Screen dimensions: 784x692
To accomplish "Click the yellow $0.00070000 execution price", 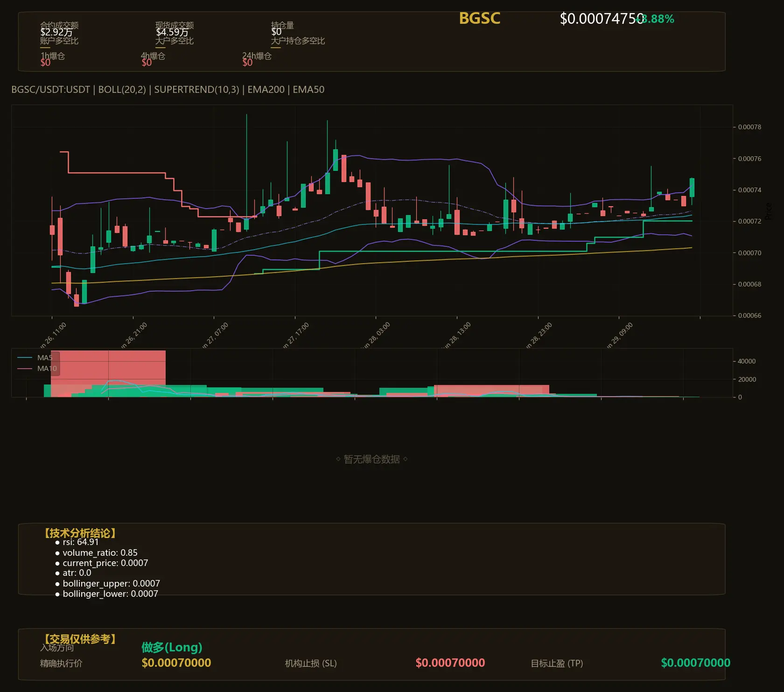I will pos(176,663).
